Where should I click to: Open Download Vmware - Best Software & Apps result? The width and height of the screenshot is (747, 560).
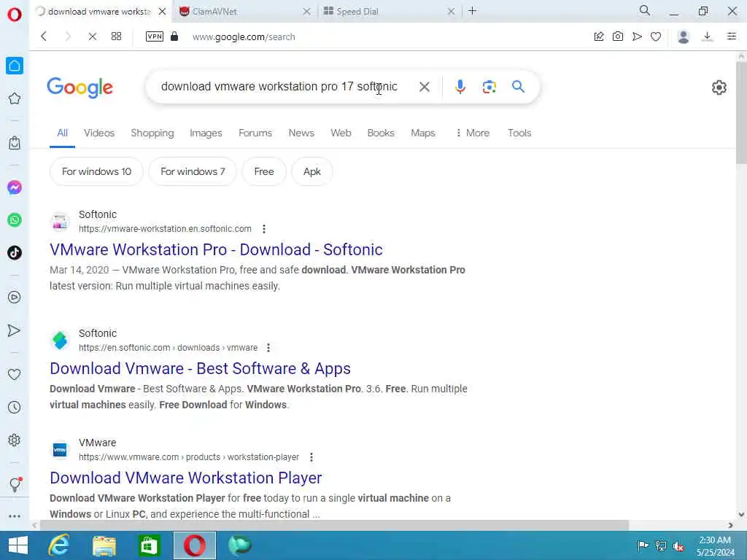[200, 368]
